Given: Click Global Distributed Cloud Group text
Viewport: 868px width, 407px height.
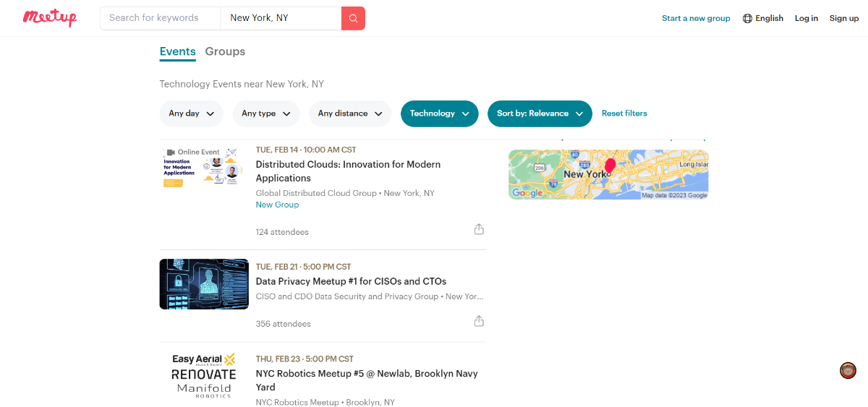Looking at the screenshot, I should (x=316, y=193).
